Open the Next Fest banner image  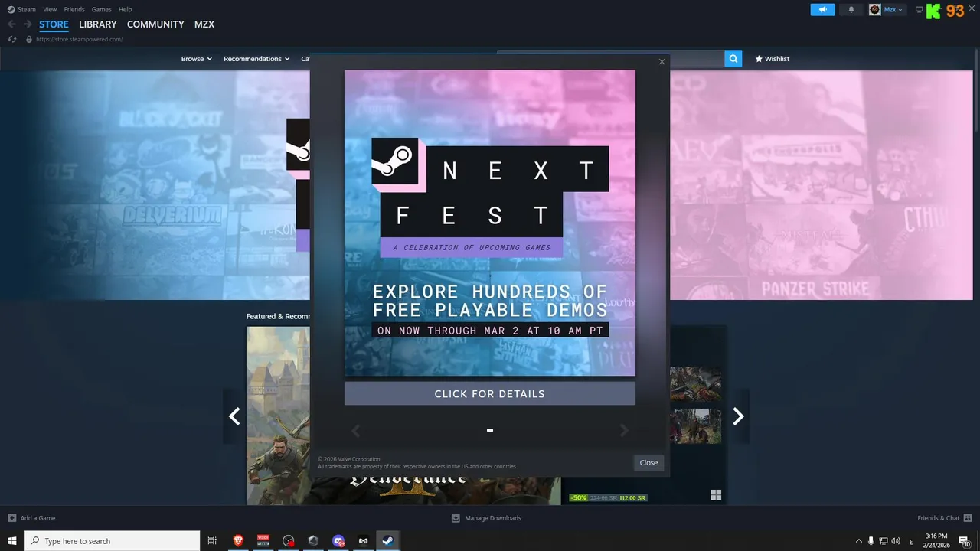point(490,223)
